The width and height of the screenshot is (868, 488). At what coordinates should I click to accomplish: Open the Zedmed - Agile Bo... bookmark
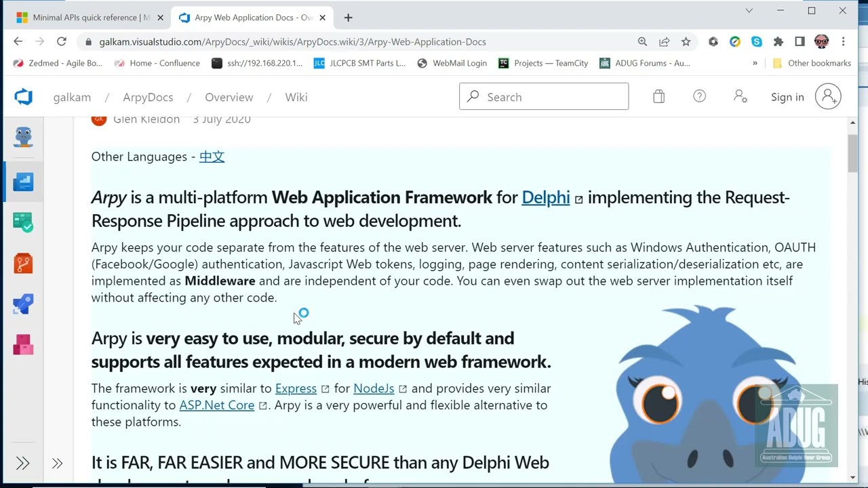(58, 63)
